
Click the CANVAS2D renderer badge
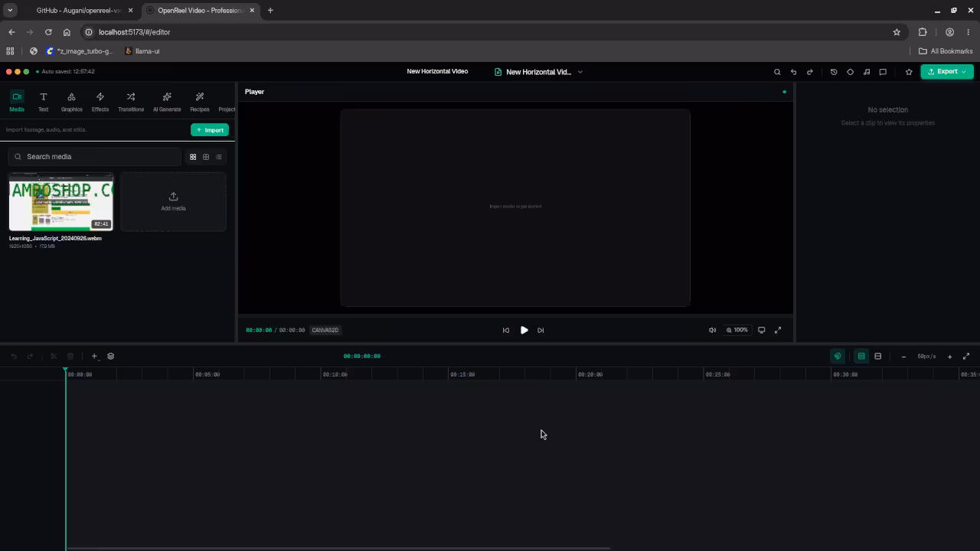pyautogui.click(x=325, y=331)
